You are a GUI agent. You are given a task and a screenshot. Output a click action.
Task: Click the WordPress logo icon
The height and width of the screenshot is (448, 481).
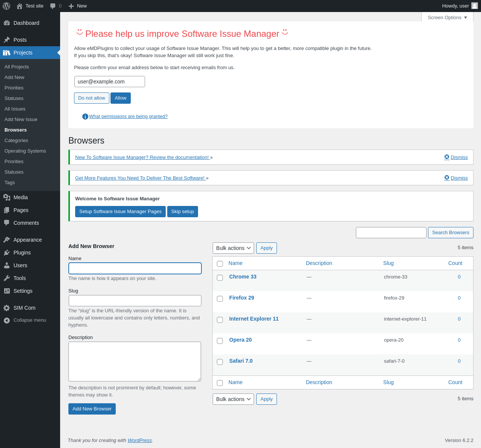tap(6, 6)
